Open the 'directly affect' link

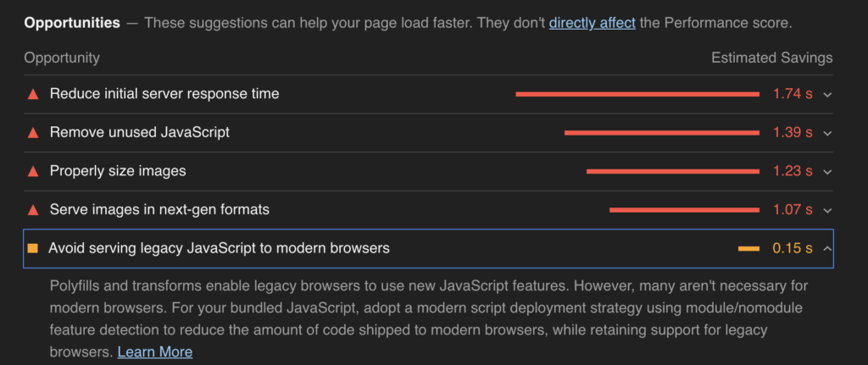tap(592, 23)
